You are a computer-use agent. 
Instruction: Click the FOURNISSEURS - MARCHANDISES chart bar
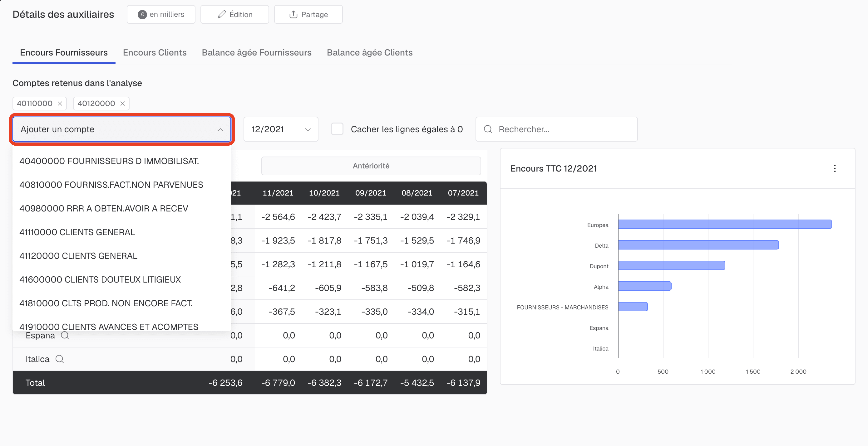click(633, 306)
